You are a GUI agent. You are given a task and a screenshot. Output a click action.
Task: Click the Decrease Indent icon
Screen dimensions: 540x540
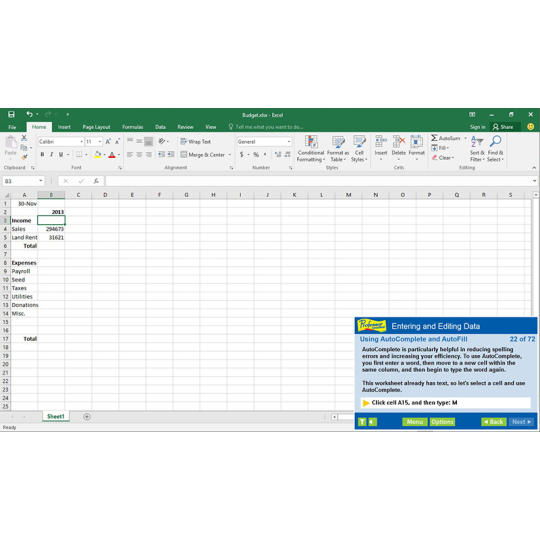[x=161, y=155]
